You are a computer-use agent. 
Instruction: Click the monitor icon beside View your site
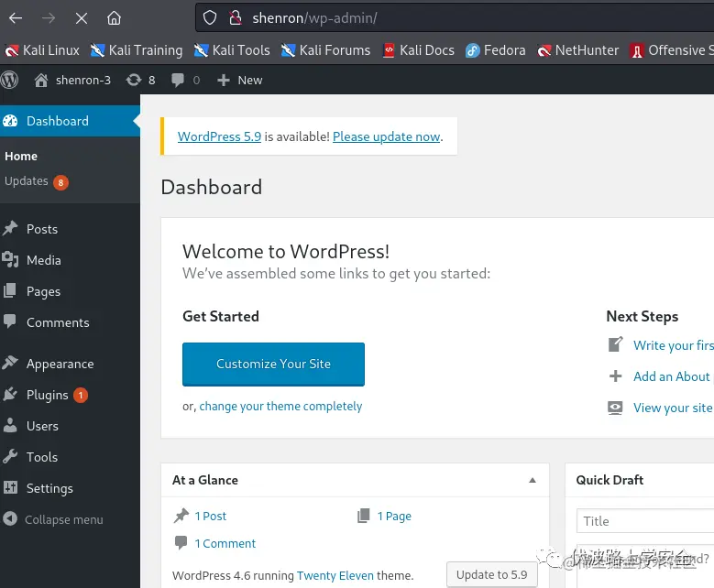tap(615, 408)
